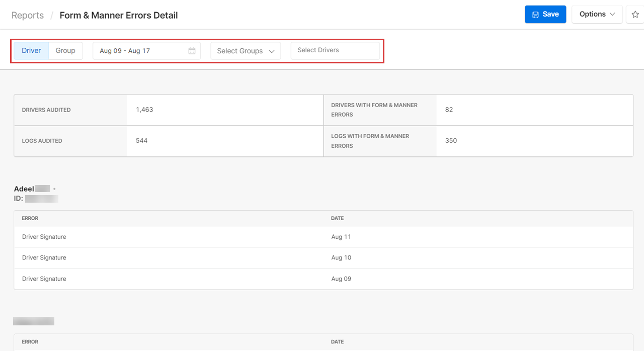
Task: Open the Options dropdown
Action: coord(597,15)
